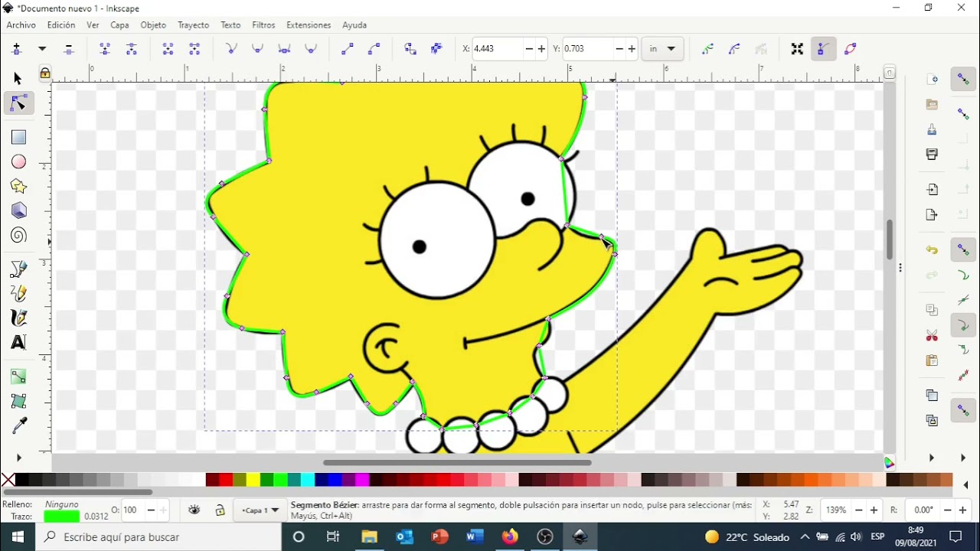The image size is (980, 551).
Task: Pick the Ellipse tool
Action: pyautogui.click(x=18, y=161)
